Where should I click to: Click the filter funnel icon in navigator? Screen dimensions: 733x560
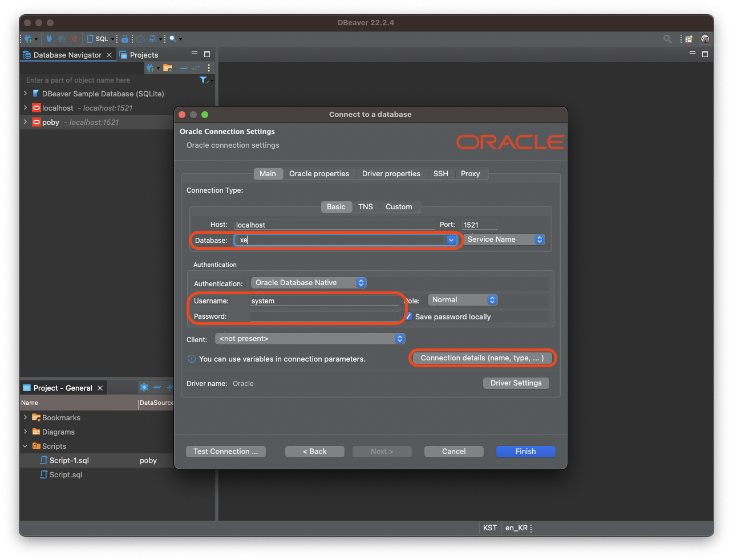203,80
